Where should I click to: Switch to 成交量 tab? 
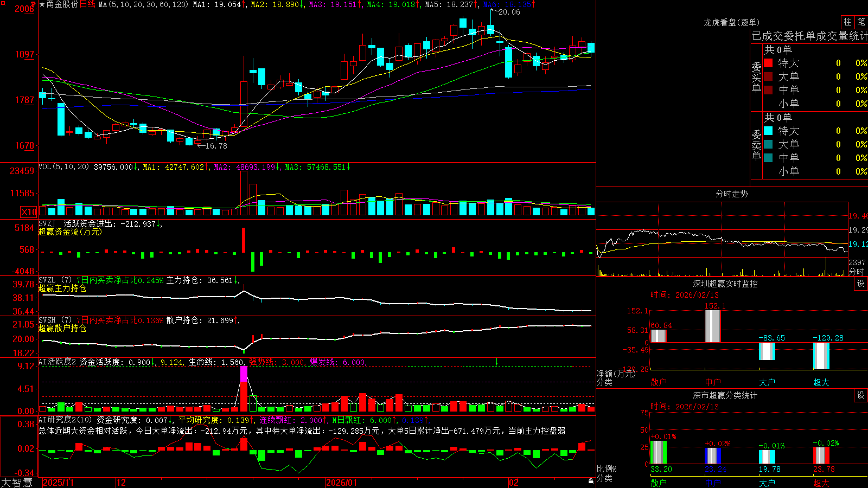click(833, 36)
